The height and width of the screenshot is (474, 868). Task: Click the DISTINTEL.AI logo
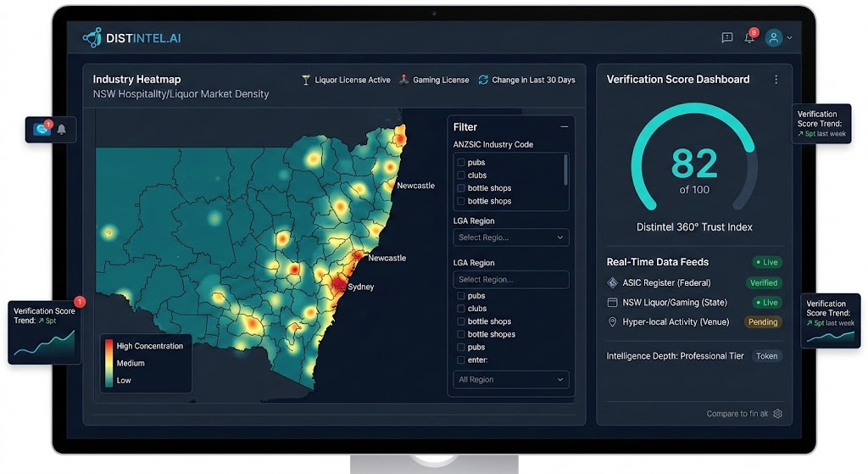coord(131,37)
